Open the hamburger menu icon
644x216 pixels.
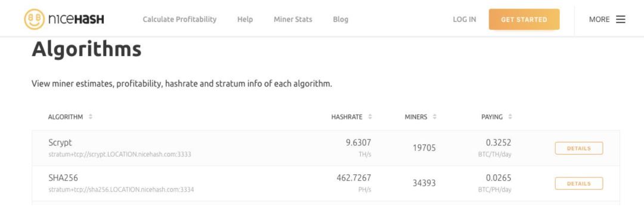coord(621,19)
